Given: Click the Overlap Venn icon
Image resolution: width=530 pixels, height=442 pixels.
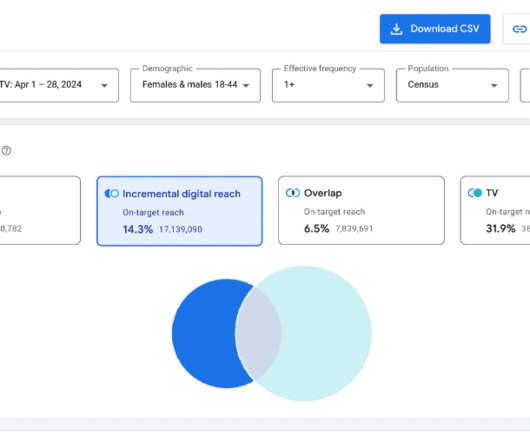Looking at the screenshot, I should (293, 193).
